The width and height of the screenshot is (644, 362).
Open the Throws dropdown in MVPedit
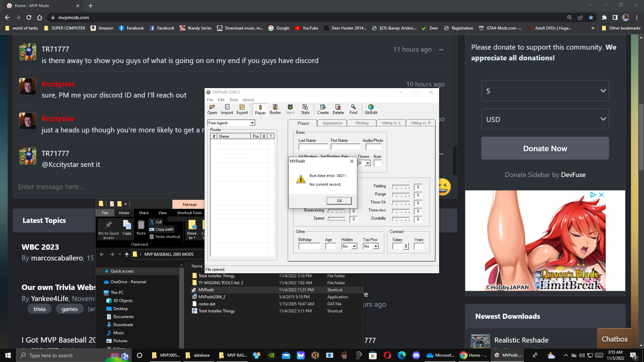pyautogui.click(x=368, y=163)
